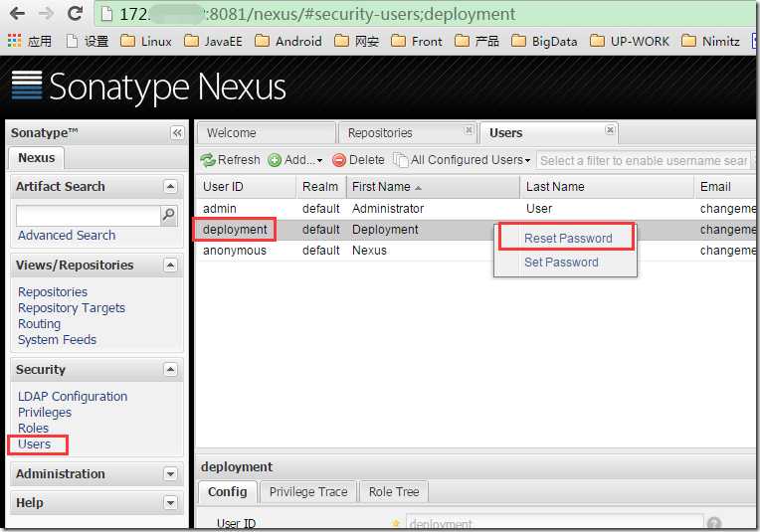The height and width of the screenshot is (532, 760).
Task: Open the Privileges link
Action: coord(45,413)
